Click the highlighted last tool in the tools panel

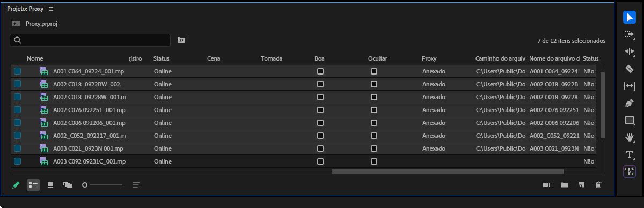(x=630, y=172)
